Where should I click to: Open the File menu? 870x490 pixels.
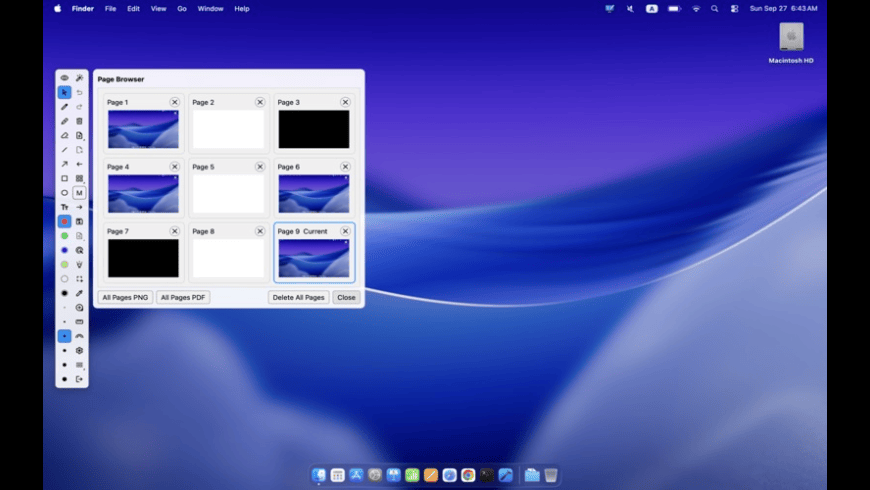click(x=110, y=9)
